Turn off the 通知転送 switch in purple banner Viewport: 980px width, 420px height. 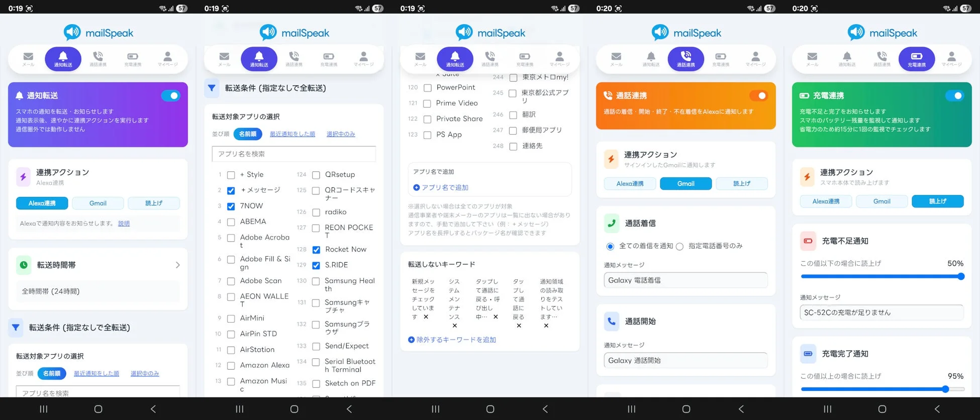pos(171,95)
